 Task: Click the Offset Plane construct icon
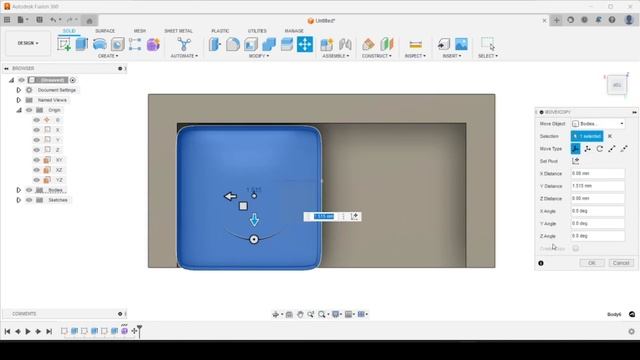click(x=368, y=44)
